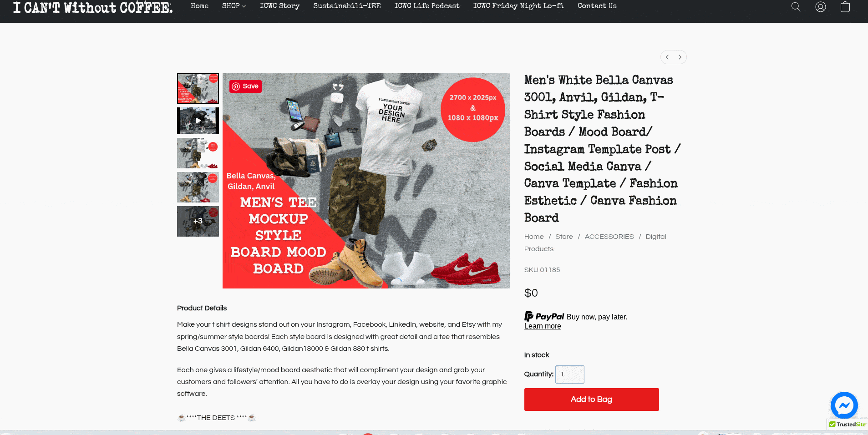868x435 pixels.
Task: Show the +3 more images thumbnail
Action: pos(198,221)
